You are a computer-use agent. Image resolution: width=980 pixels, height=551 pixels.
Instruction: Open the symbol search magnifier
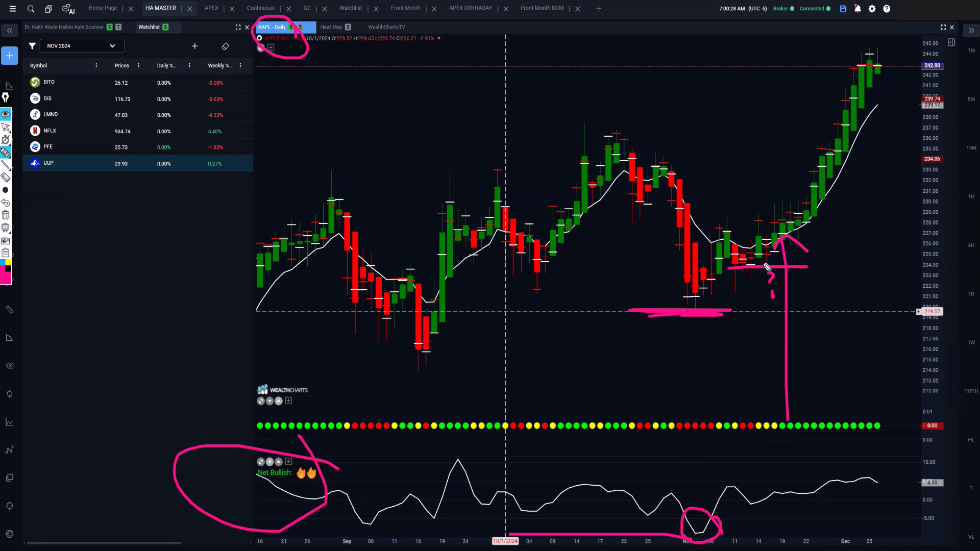coord(31,9)
